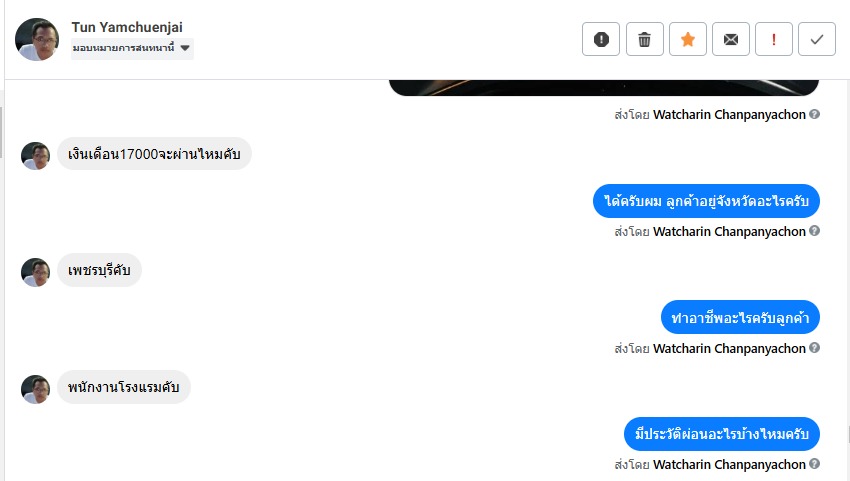850x481 pixels.
Task: Click help icon under installment history message
Action: tap(814, 464)
